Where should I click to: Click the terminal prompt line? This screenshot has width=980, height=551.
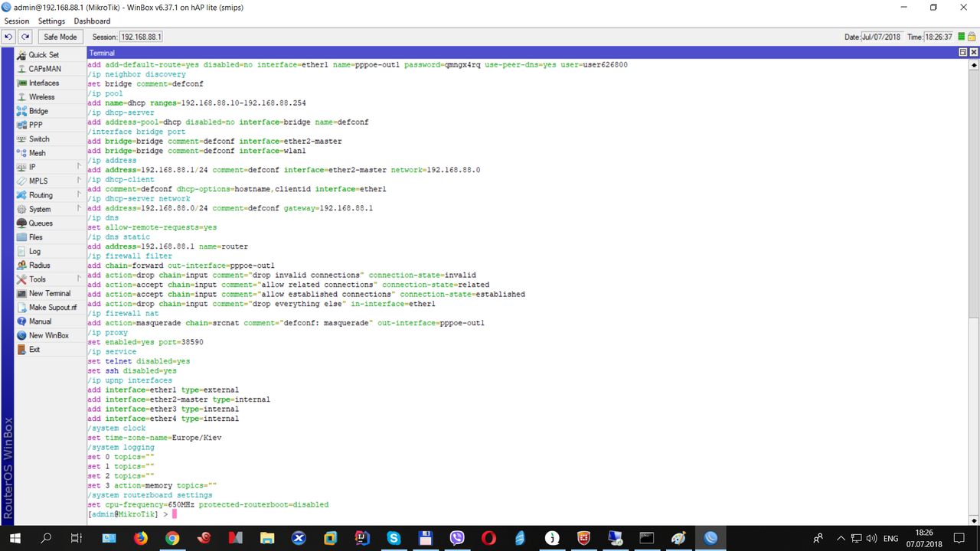pyautogui.click(x=132, y=514)
